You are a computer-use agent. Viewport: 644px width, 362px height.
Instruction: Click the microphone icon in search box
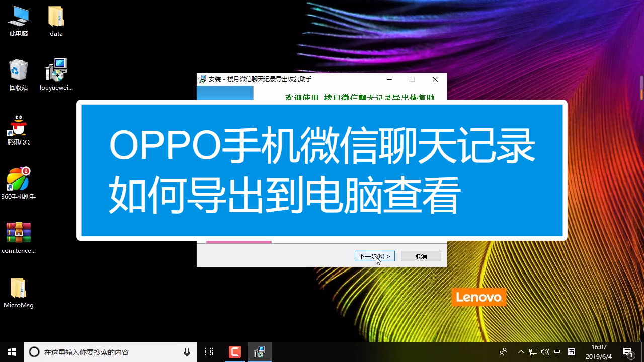tap(187, 352)
